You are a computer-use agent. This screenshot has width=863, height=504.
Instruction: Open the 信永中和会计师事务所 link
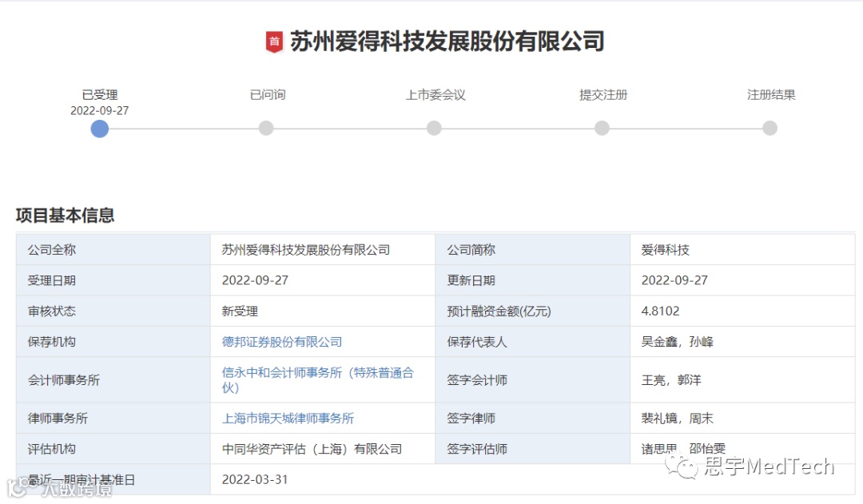point(318,379)
